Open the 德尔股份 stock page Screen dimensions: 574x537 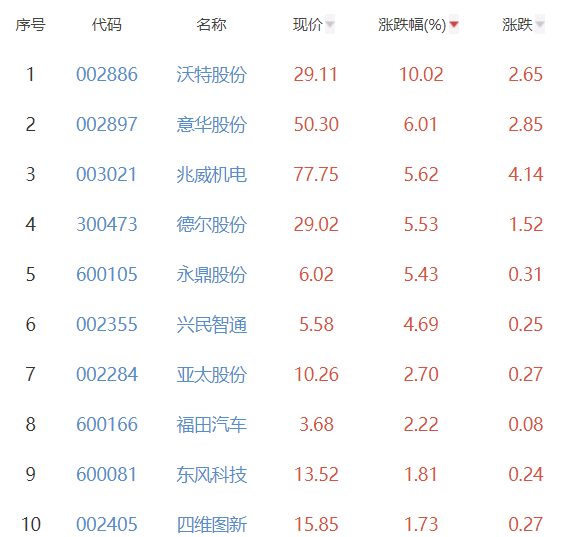click(212, 225)
